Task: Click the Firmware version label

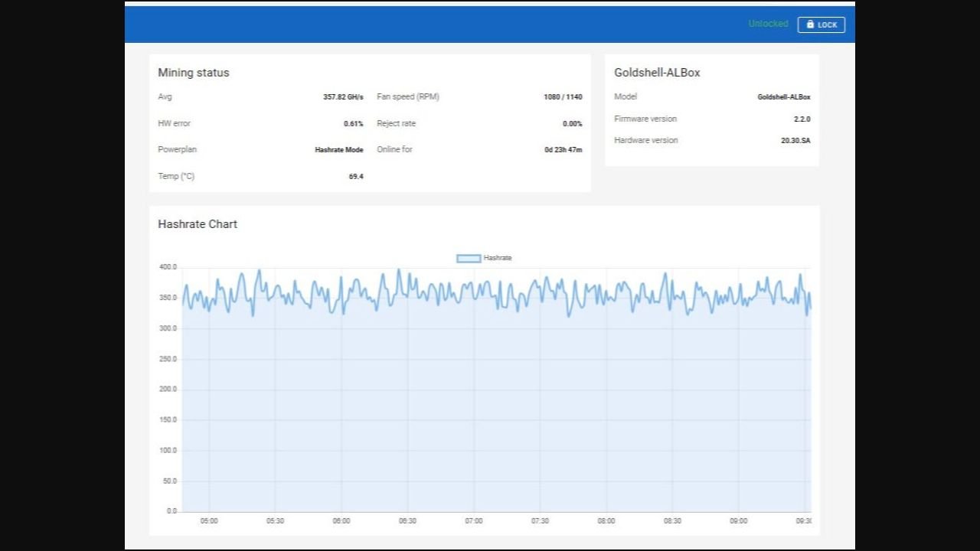Action: coord(645,119)
